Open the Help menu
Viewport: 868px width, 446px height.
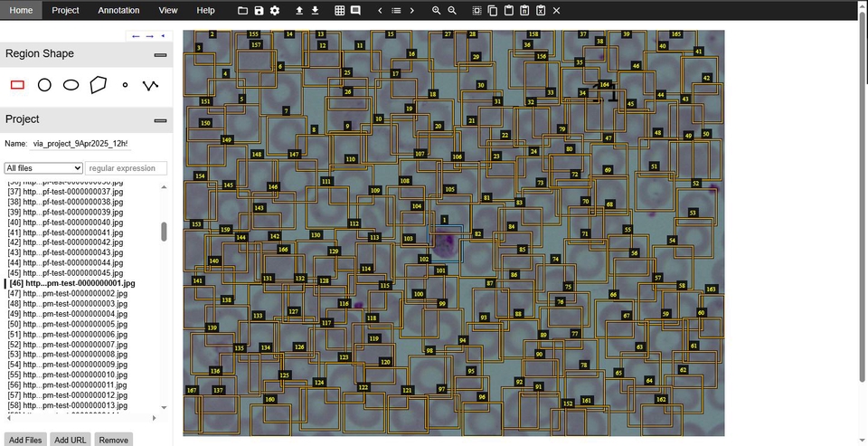point(205,10)
